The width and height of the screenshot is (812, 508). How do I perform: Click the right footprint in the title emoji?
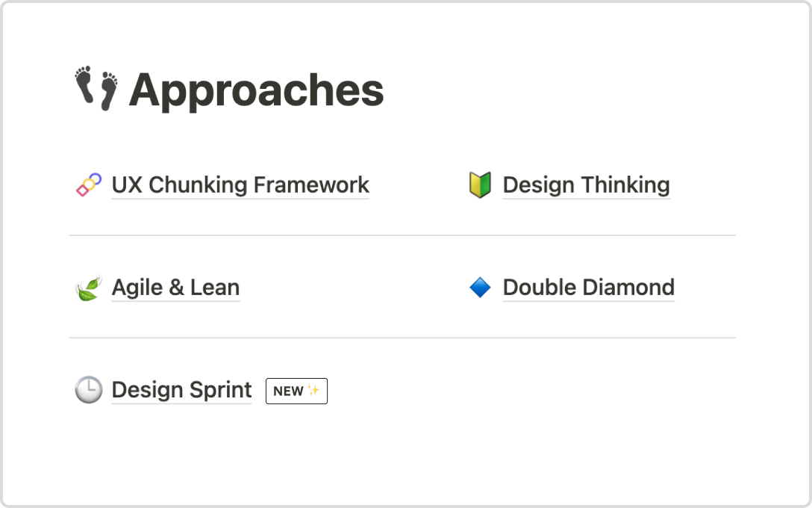pos(109,91)
